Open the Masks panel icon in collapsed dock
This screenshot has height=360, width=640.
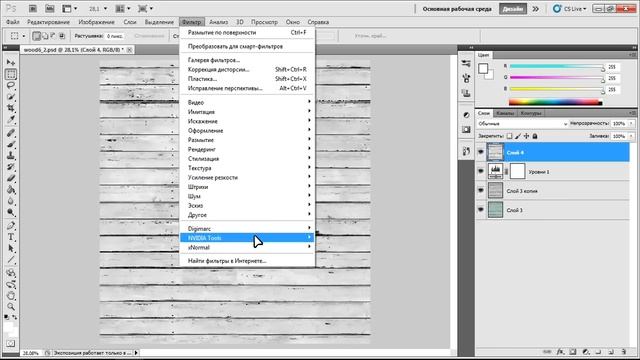[466, 130]
